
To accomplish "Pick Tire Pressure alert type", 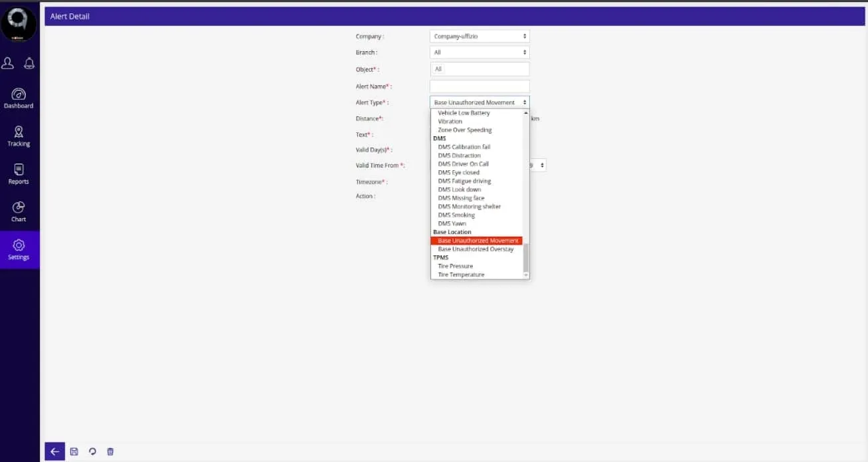I will [x=456, y=266].
